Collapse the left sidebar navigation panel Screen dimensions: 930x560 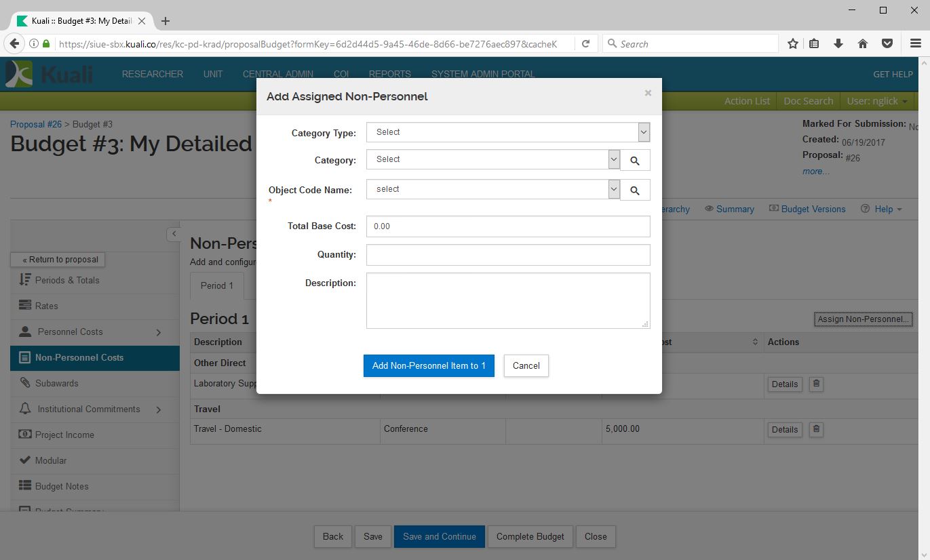tap(174, 234)
